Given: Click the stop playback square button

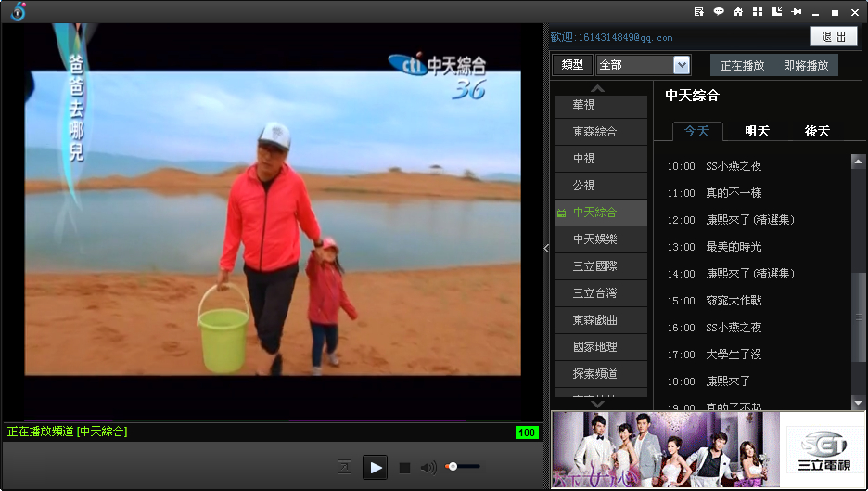Looking at the screenshot, I should pyautogui.click(x=404, y=468).
